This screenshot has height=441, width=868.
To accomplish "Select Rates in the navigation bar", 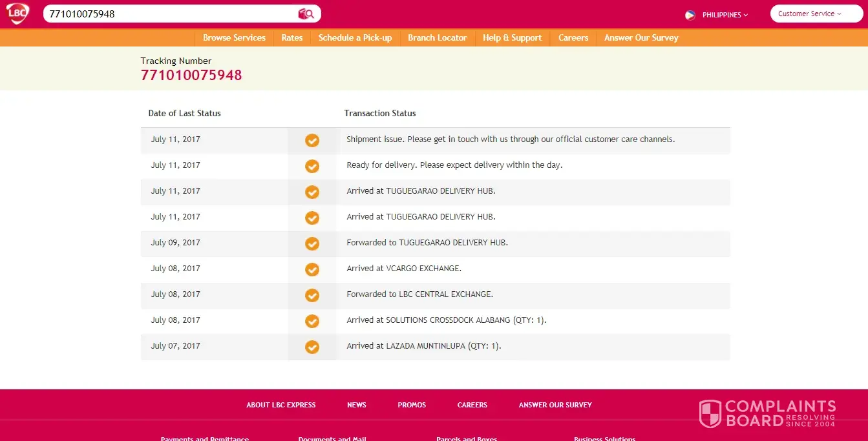I will (291, 37).
